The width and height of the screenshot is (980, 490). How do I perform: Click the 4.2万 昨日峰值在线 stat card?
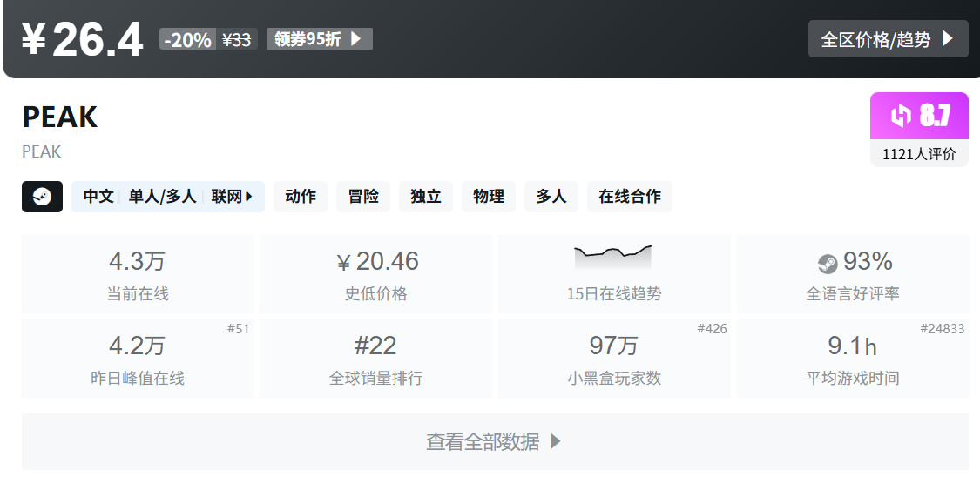point(138,359)
